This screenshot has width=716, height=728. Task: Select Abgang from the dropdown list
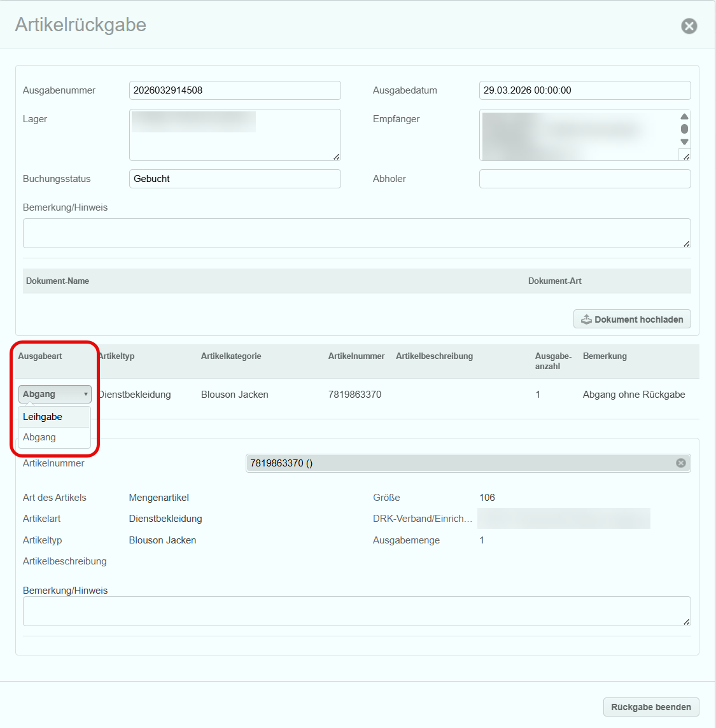click(39, 437)
